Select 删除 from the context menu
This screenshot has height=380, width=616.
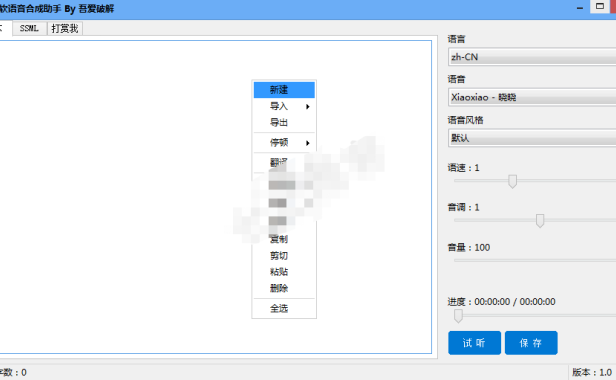pyautogui.click(x=284, y=288)
